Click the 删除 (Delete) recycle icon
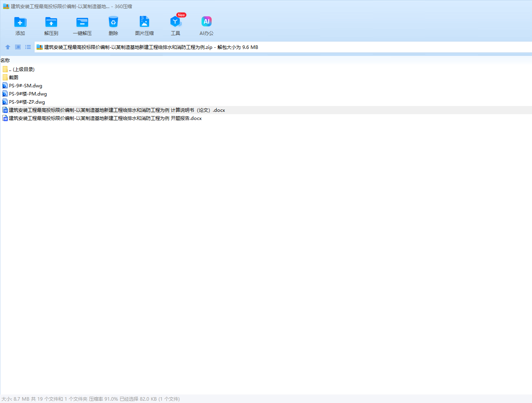 click(x=113, y=22)
